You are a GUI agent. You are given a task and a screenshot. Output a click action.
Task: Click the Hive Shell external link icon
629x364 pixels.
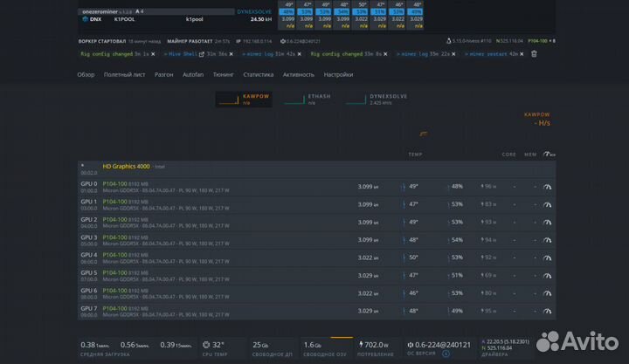pos(202,54)
